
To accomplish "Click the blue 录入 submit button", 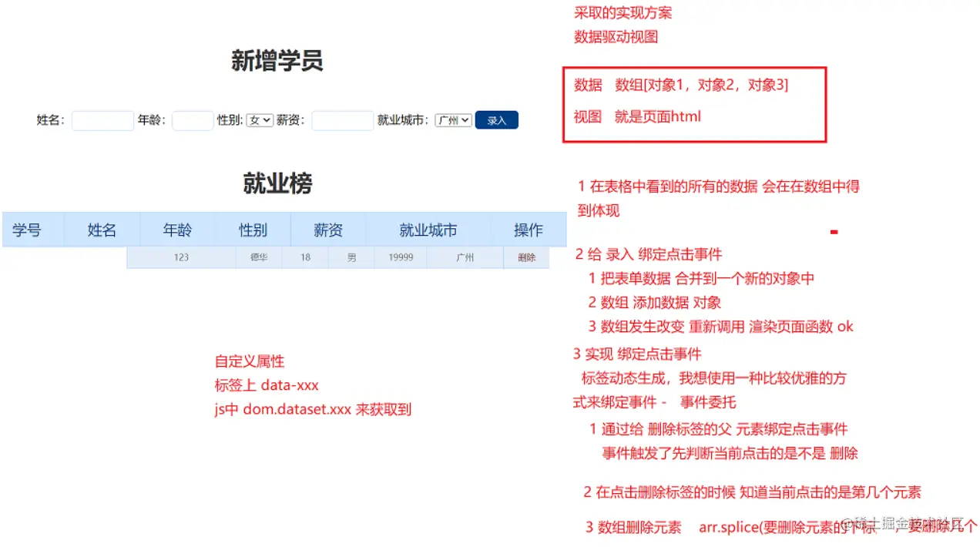I will click(x=497, y=120).
